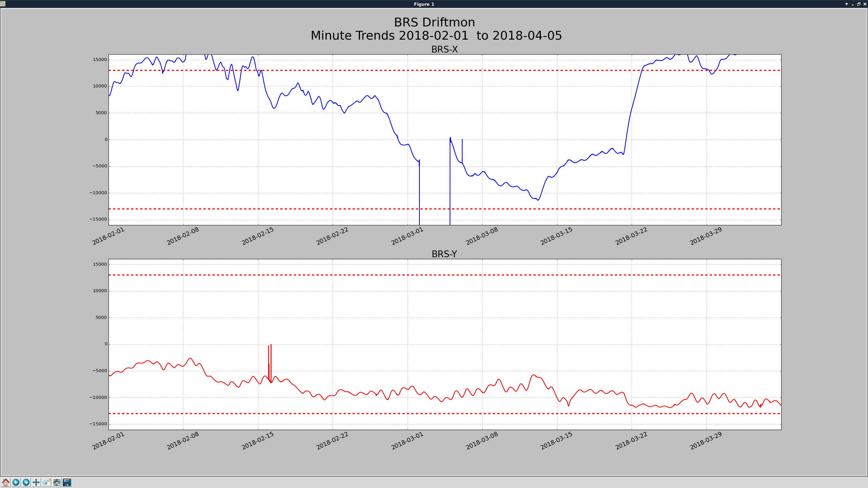Click the BRS-Y subplot title

444,254
